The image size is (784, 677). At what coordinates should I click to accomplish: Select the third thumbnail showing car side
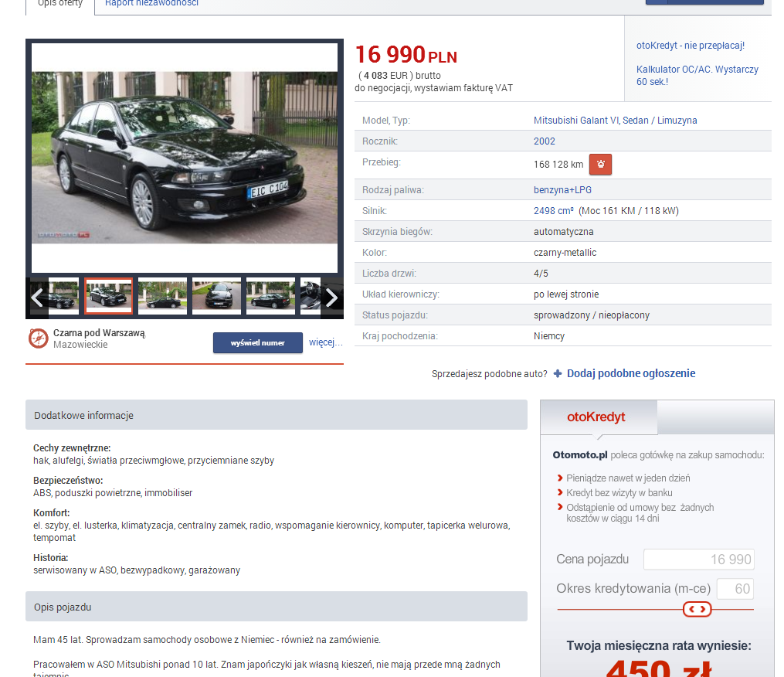coord(162,296)
